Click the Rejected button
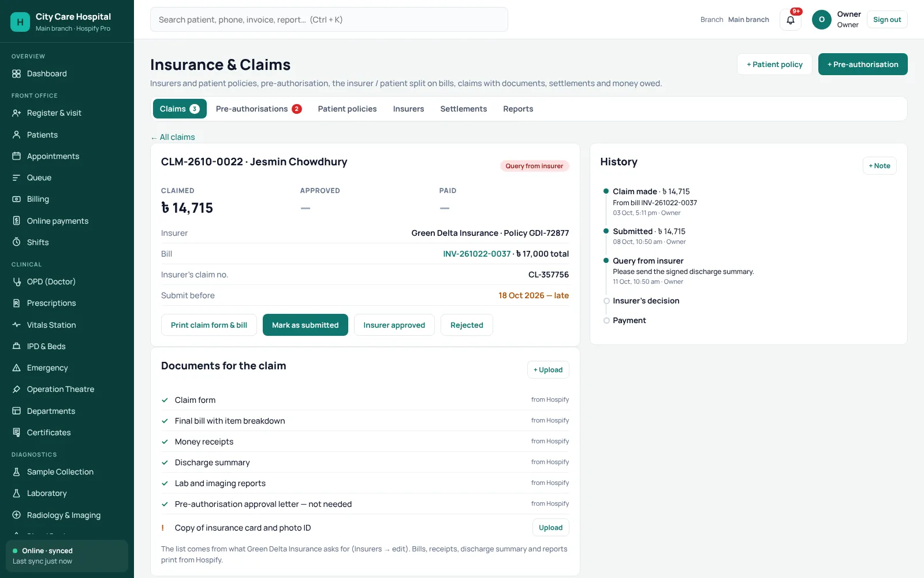The height and width of the screenshot is (578, 924). click(467, 325)
